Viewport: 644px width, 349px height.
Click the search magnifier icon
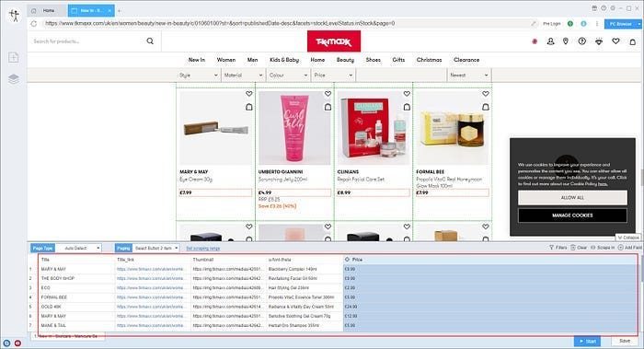(150, 41)
